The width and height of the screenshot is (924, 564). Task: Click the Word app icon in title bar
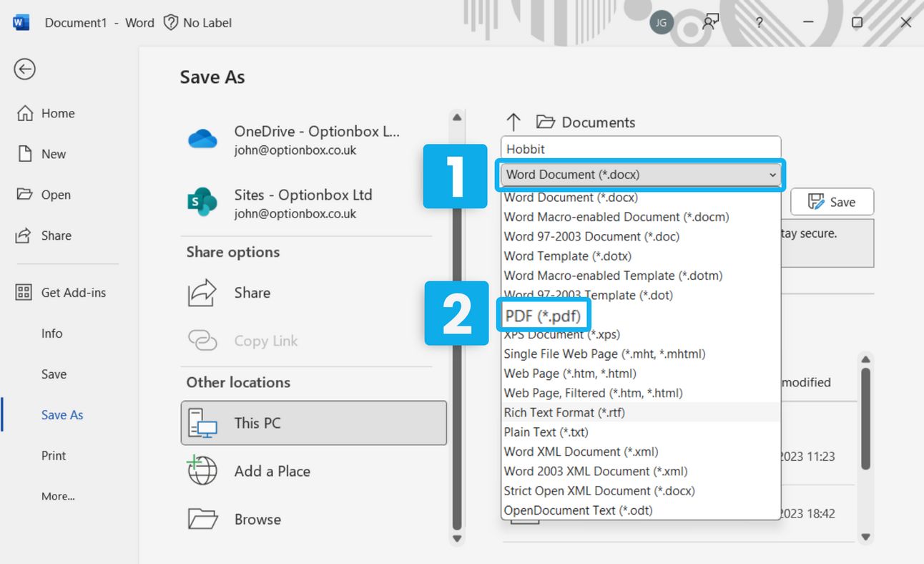21,23
